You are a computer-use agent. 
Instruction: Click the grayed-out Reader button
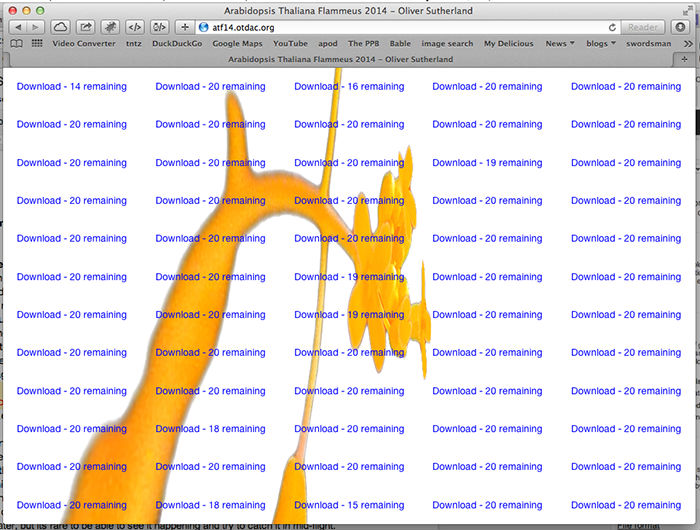tap(643, 27)
